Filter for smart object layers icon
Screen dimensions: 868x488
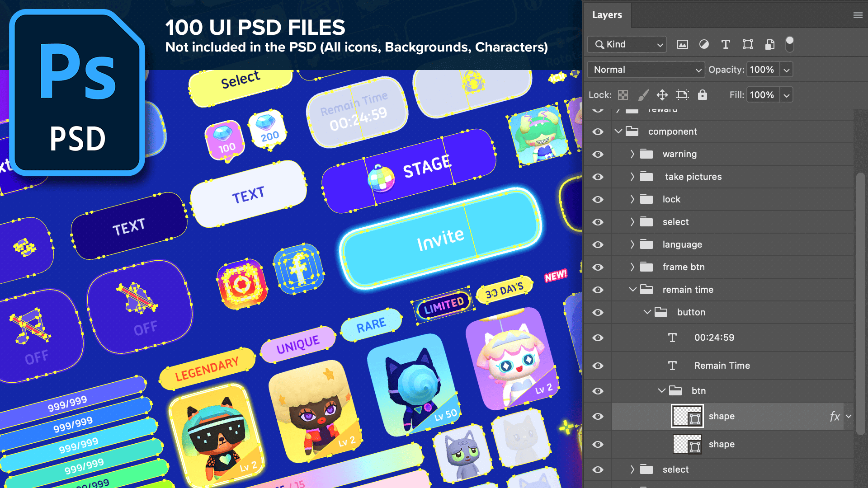point(769,44)
